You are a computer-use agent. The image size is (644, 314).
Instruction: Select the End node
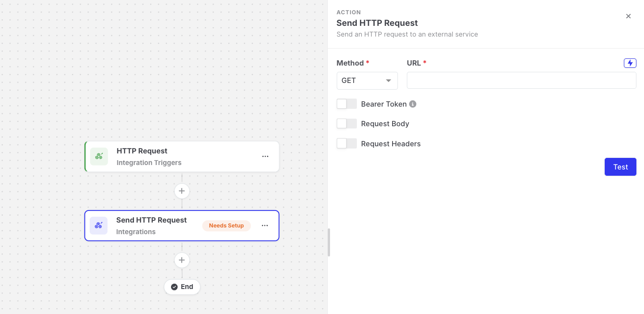tap(182, 287)
